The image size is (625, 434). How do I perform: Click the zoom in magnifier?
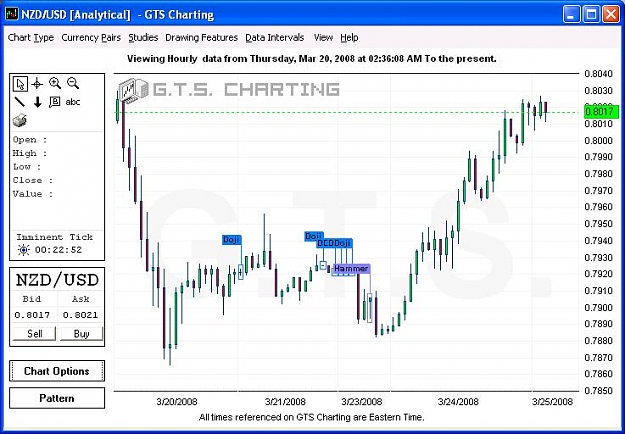(55, 83)
